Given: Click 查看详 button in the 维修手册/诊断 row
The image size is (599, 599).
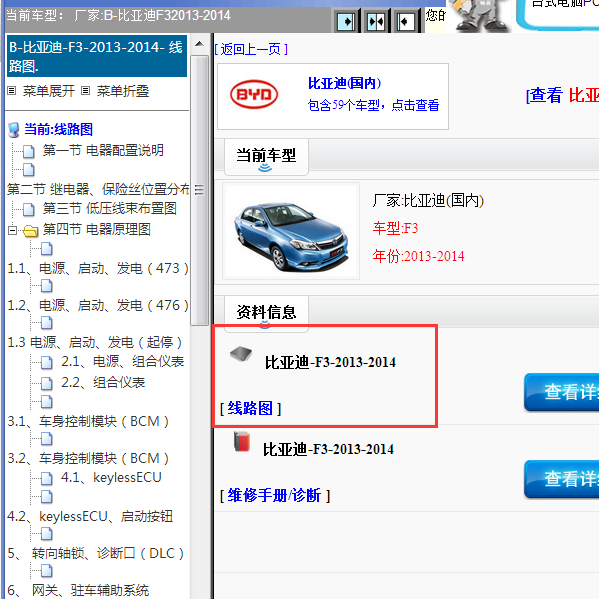Looking at the screenshot, I should (x=562, y=479).
